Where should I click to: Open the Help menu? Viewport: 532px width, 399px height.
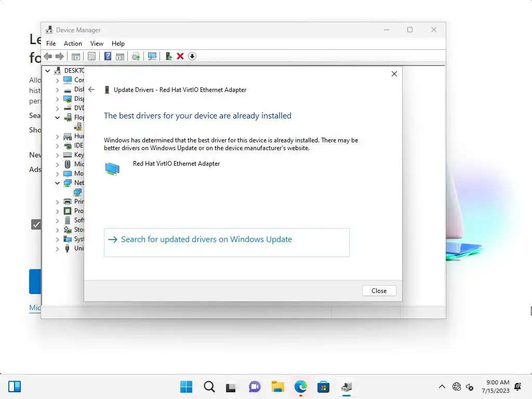click(118, 44)
